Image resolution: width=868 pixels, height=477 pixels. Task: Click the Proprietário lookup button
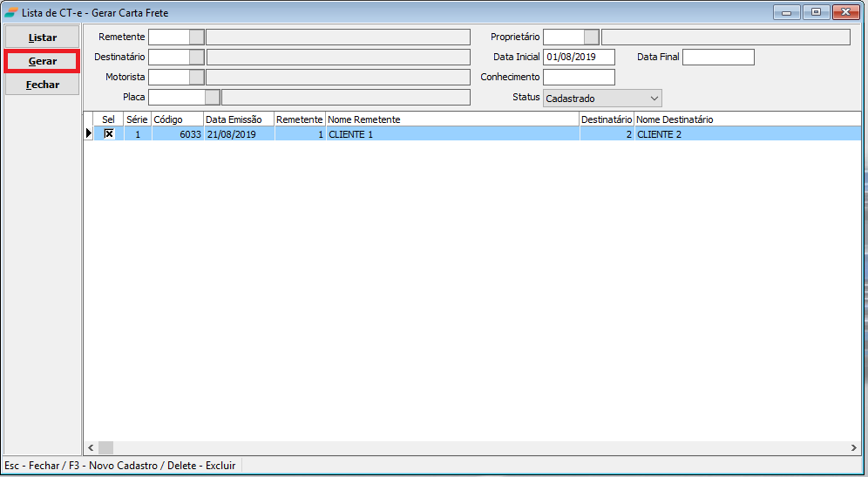592,37
